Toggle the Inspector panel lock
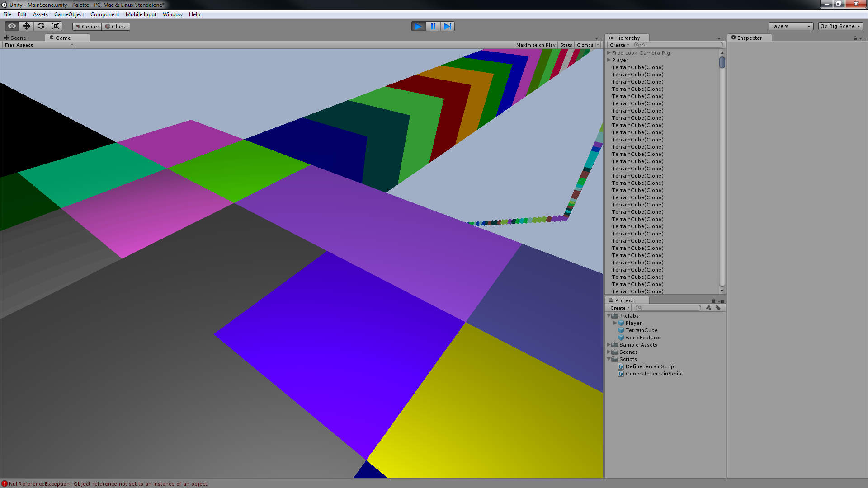 click(x=855, y=38)
